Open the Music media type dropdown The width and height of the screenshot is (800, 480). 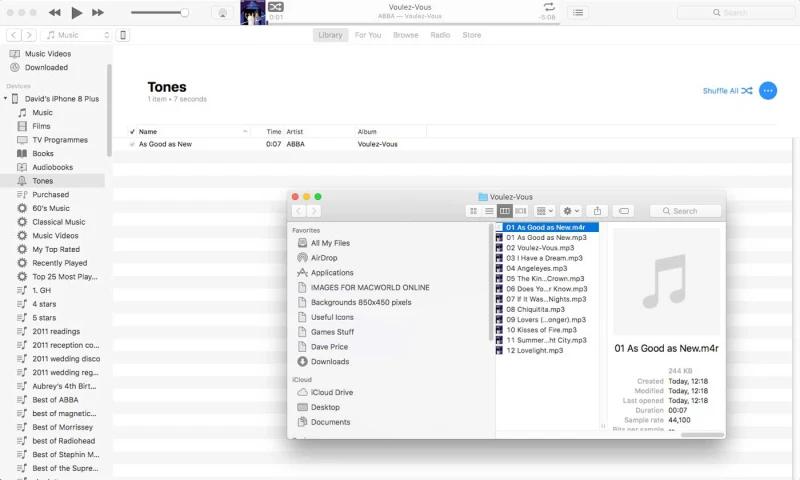[x=78, y=35]
